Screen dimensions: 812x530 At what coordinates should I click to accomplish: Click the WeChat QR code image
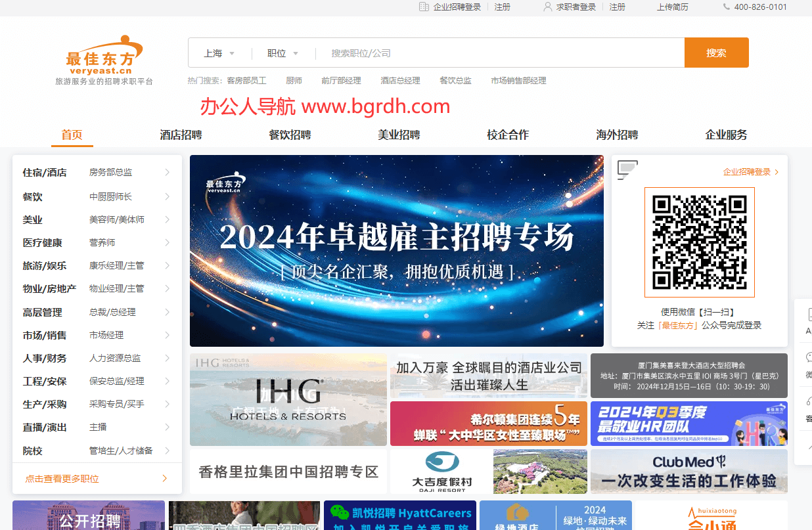click(699, 242)
